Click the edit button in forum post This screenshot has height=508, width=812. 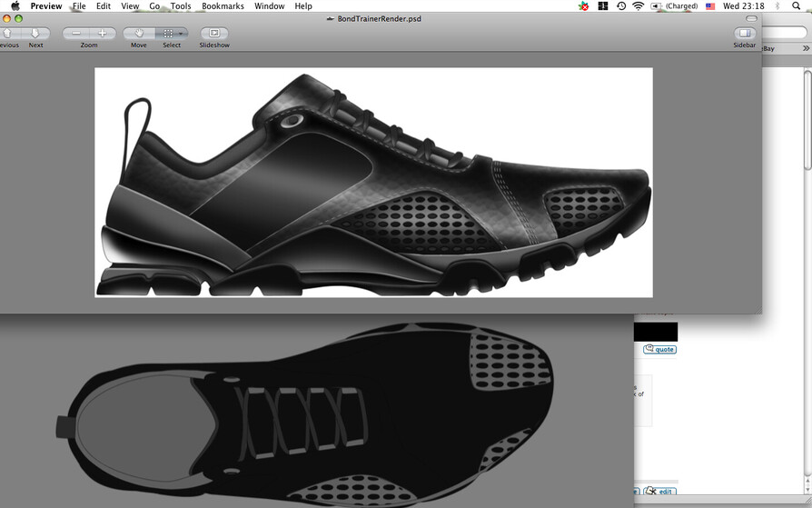point(660,492)
